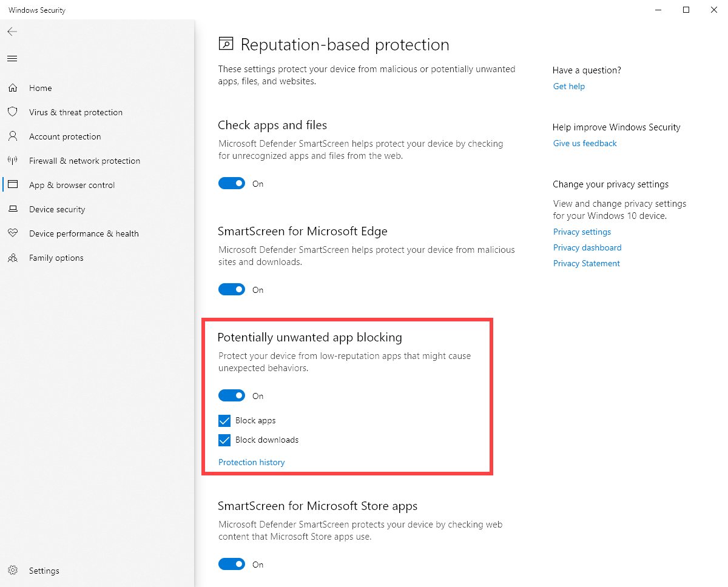This screenshot has width=728, height=587.
Task: Click the App & browser control window icon
Action: click(13, 185)
